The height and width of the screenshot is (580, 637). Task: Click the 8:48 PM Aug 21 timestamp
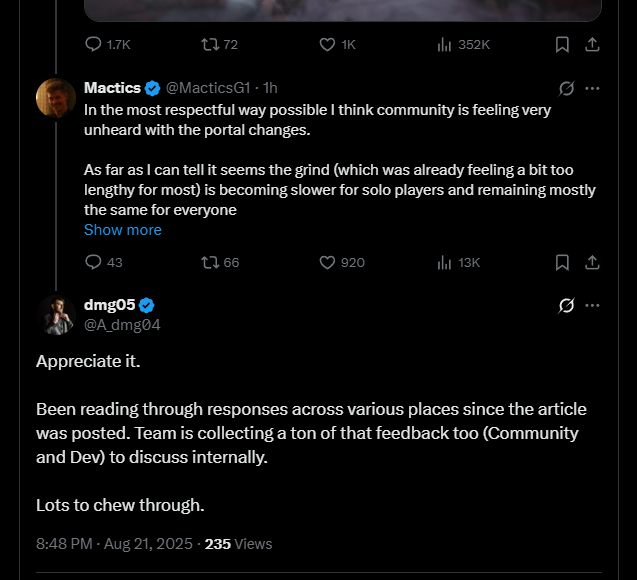click(115, 544)
